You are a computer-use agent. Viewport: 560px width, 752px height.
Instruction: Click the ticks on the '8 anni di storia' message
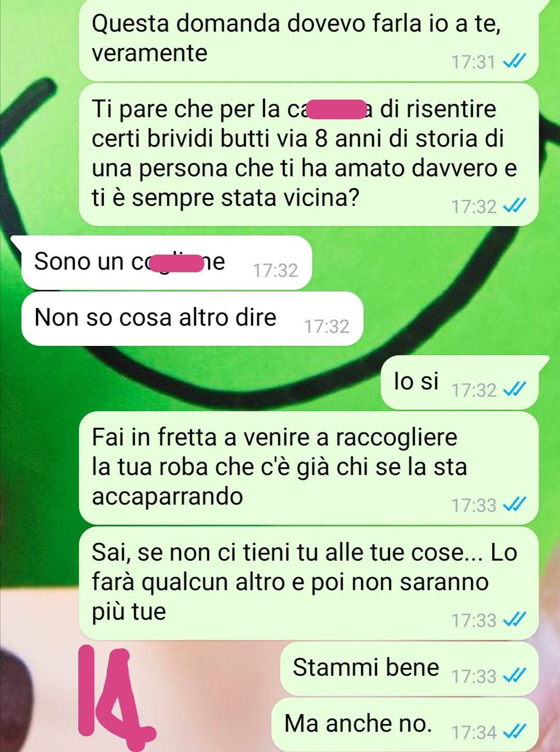(x=515, y=206)
